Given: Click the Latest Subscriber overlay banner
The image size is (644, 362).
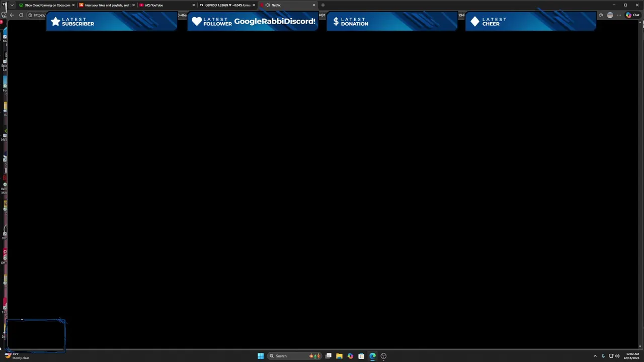Looking at the screenshot, I should [x=111, y=22].
